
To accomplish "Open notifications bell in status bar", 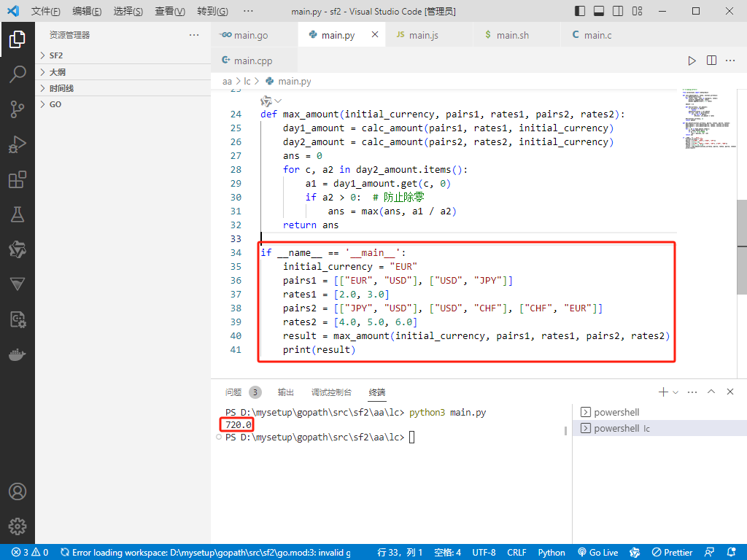I will [x=732, y=553].
